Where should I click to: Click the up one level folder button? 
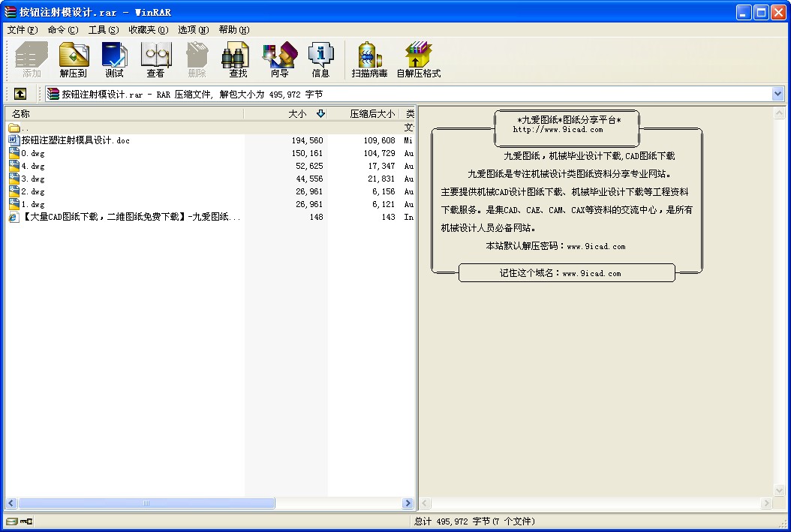20,94
